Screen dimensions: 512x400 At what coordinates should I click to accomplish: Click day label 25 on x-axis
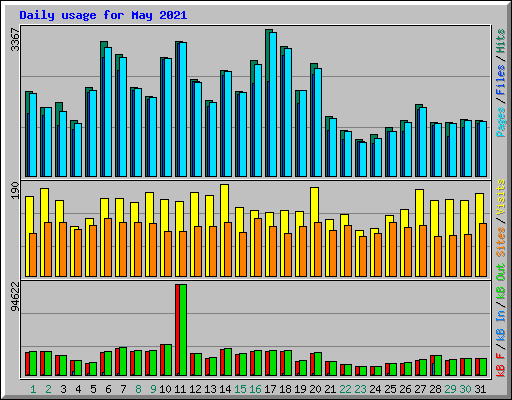tap(390, 389)
